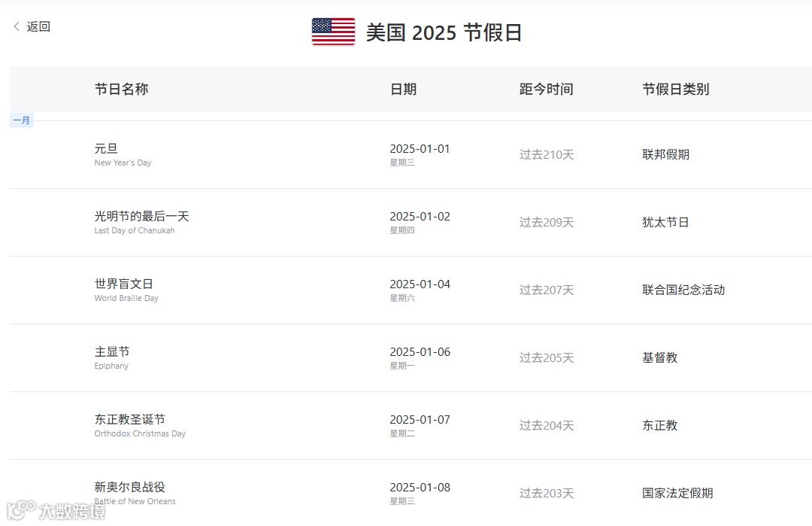This screenshot has width=812, height=526.
Task: Click the United States flag icon
Action: (x=334, y=32)
